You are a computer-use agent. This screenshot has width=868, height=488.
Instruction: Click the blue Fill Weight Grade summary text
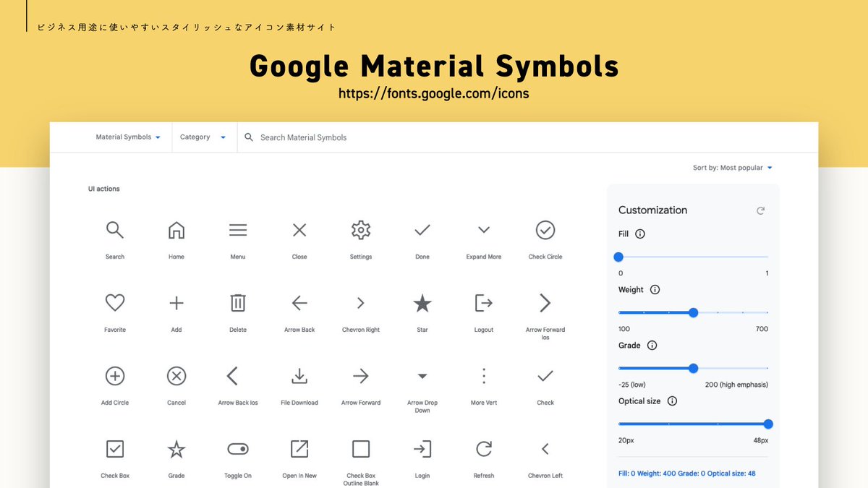tap(687, 474)
